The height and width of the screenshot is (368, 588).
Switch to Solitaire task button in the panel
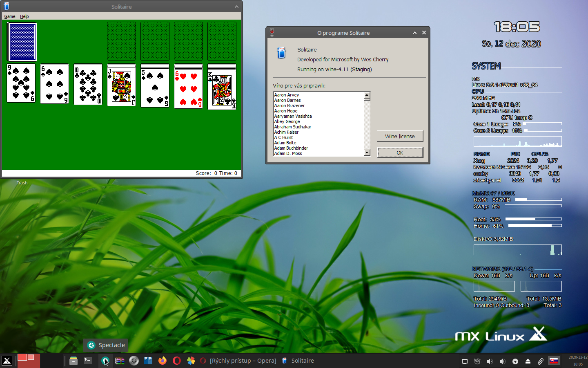298,361
